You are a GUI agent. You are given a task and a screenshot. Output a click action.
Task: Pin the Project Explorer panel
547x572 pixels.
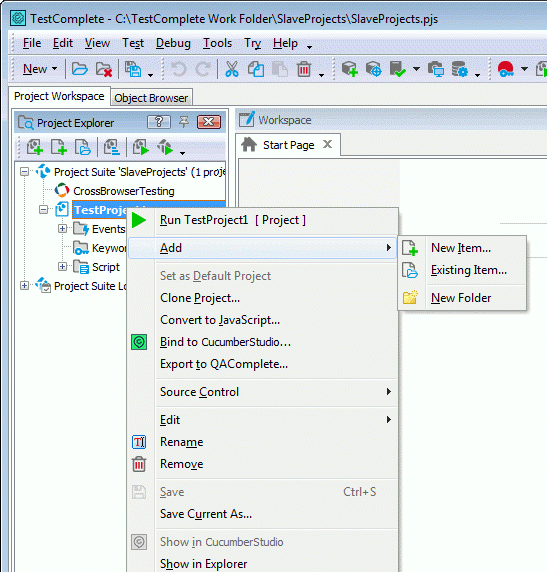184,121
